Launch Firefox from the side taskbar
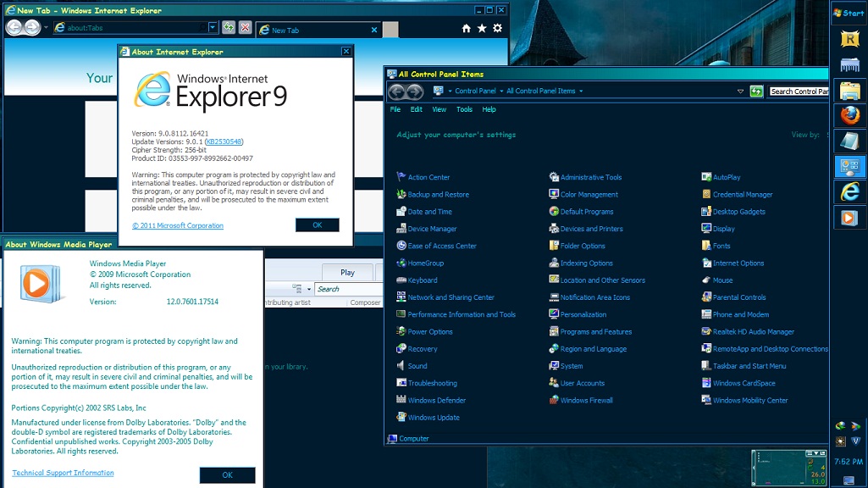The width and height of the screenshot is (868, 488). point(849,115)
